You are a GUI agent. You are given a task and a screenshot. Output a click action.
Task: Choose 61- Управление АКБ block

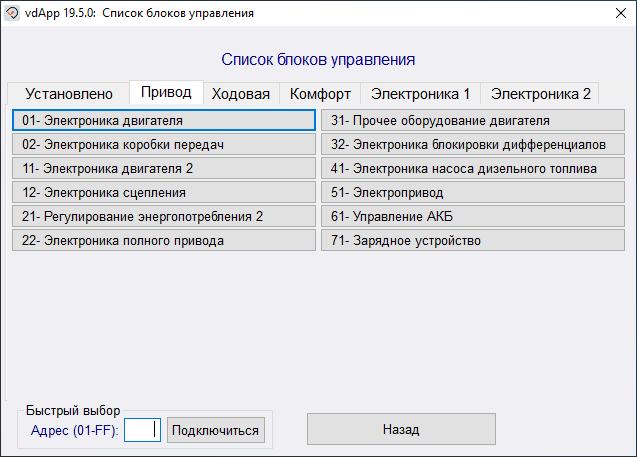tap(475, 216)
